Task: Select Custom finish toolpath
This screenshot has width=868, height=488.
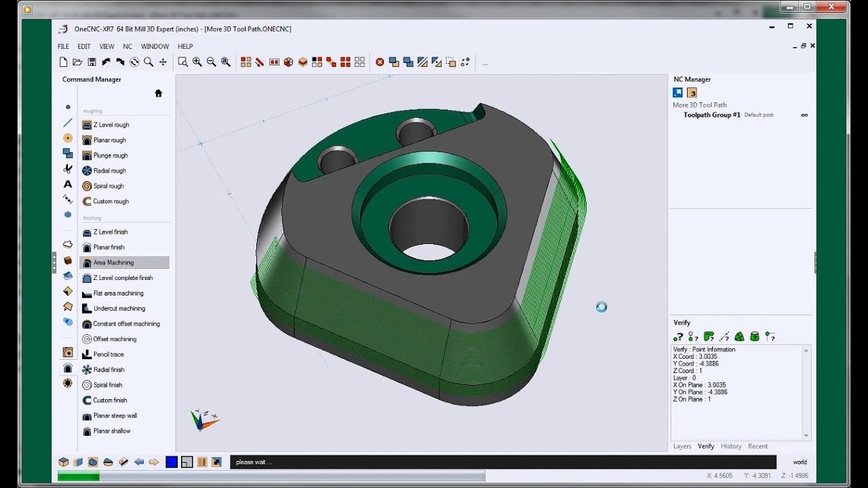Action: (111, 401)
